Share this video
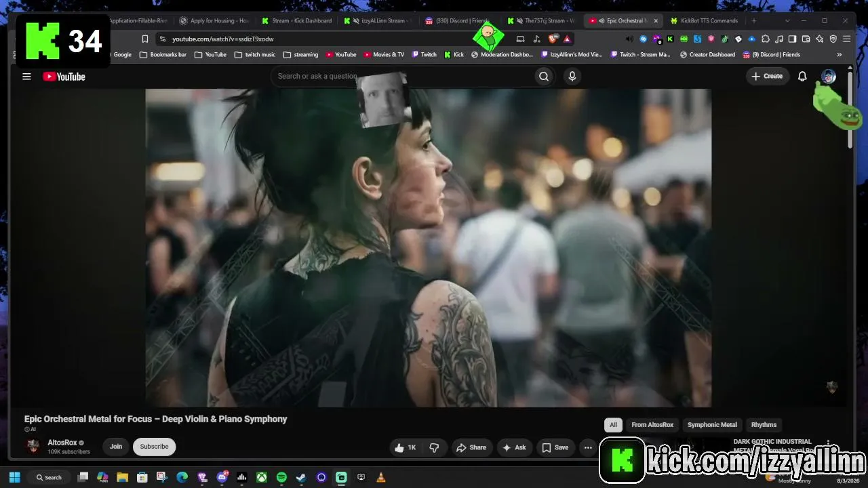868x488 pixels. (471, 447)
